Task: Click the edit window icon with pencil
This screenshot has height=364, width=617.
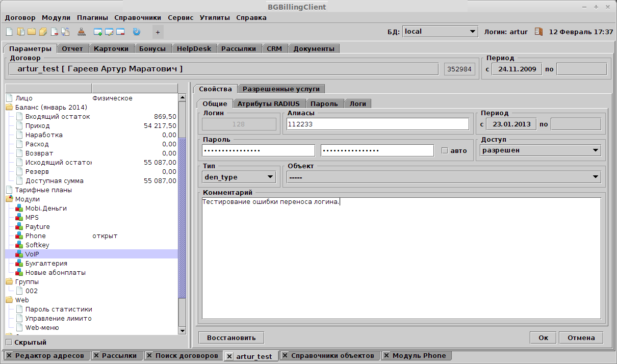Action: 108,32
